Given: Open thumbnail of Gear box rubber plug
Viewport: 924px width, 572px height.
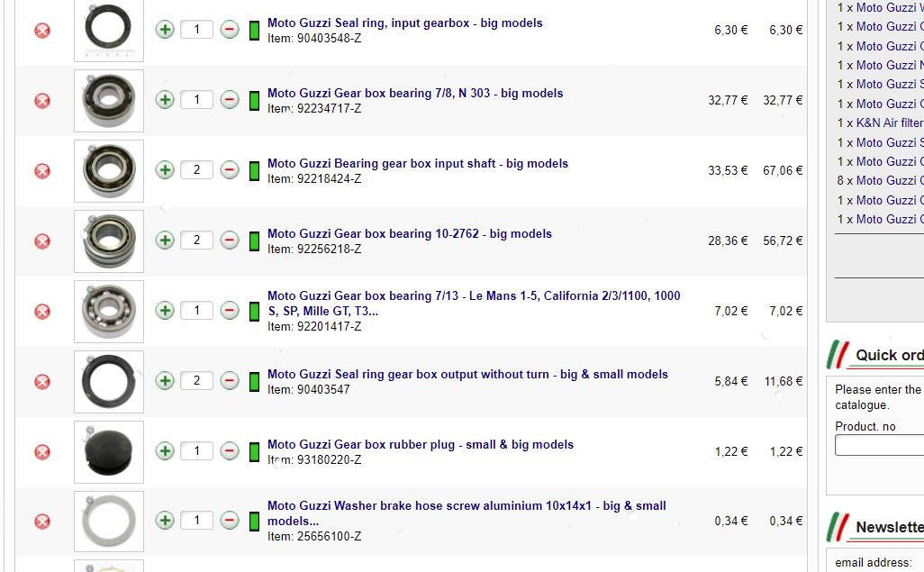Looking at the screenshot, I should coord(109,451).
